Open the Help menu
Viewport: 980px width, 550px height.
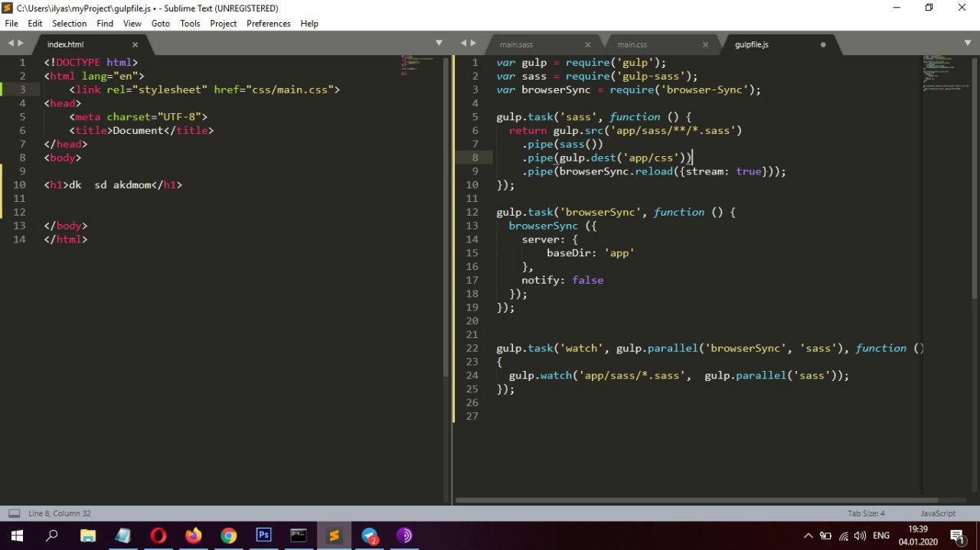click(309, 24)
